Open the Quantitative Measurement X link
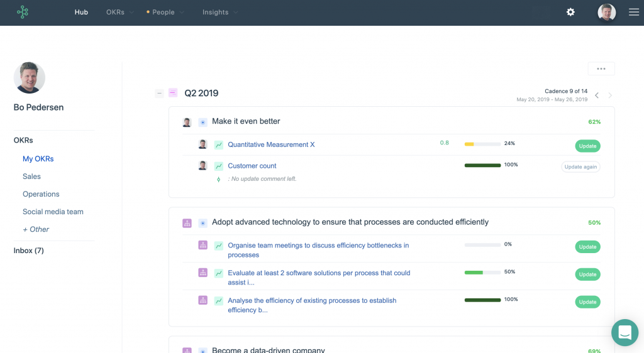 [x=271, y=144]
